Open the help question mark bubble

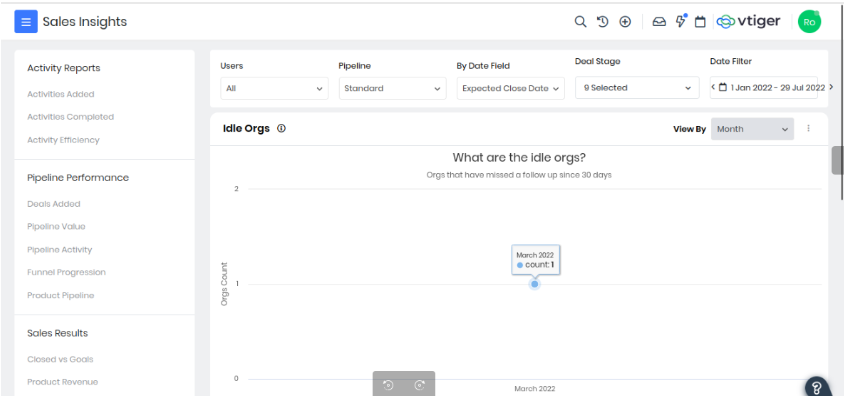click(817, 387)
